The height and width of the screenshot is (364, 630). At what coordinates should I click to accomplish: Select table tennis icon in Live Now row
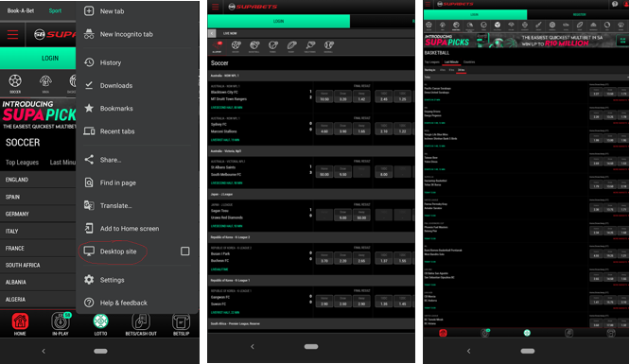(x=310, y=46)
